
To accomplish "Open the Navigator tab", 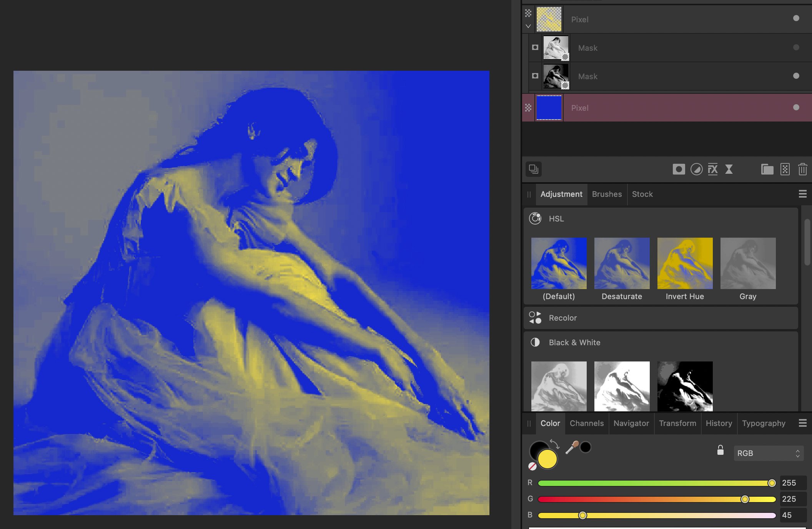I will [631, 423].
